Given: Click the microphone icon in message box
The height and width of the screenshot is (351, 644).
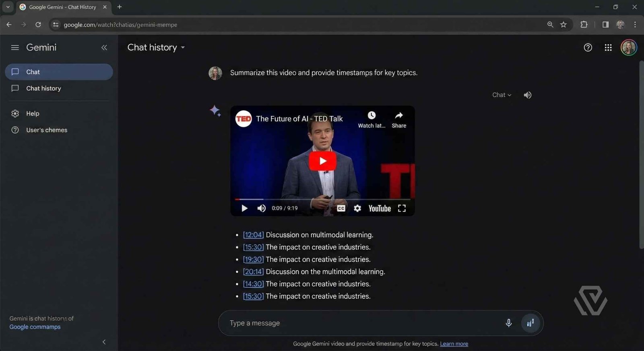Looking at the screenshot, I should click(508, 323).
